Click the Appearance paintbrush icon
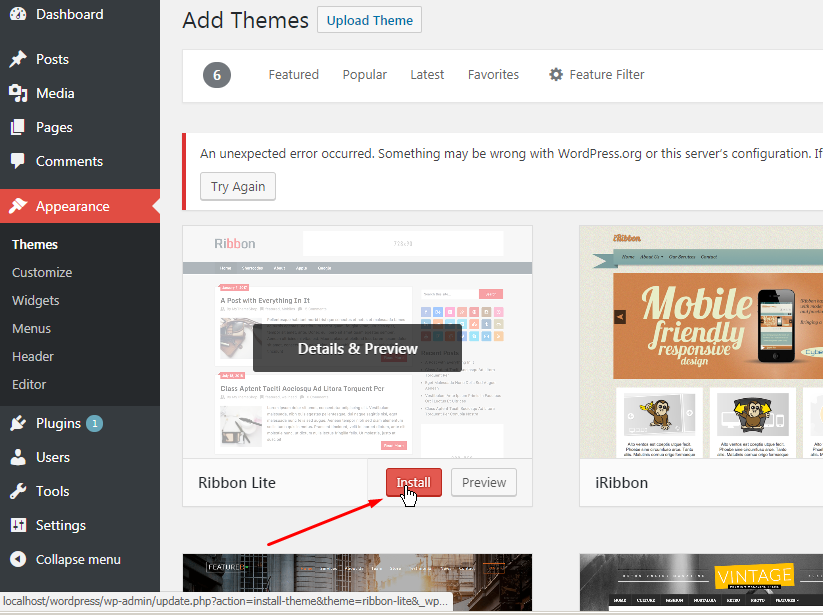 click(x=18, y=206)
